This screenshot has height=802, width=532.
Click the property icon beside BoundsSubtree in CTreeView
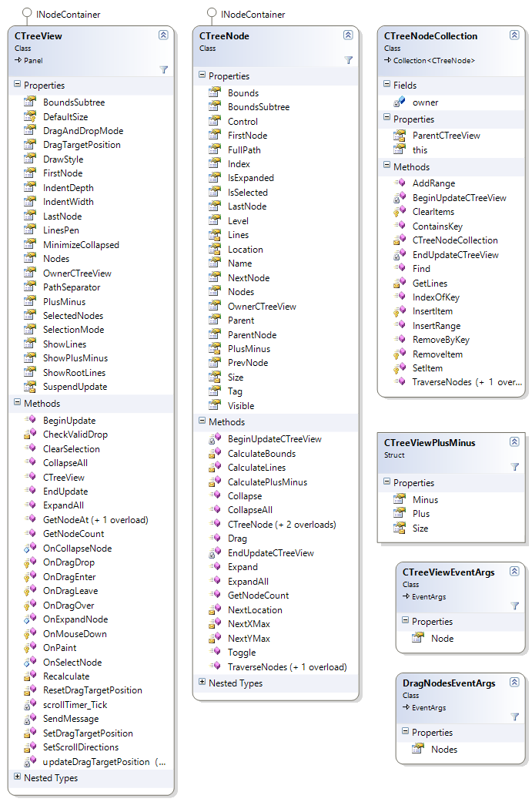[30, 102]
